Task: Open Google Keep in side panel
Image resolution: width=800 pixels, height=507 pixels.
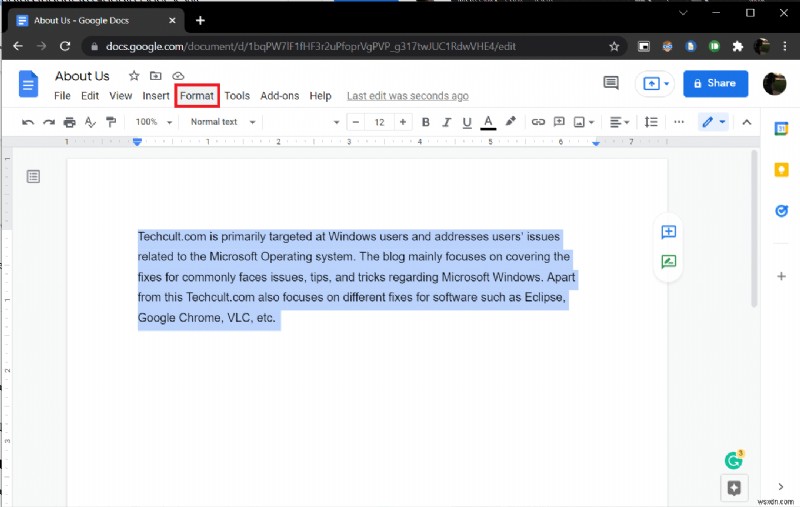Action: click(781, 169)
